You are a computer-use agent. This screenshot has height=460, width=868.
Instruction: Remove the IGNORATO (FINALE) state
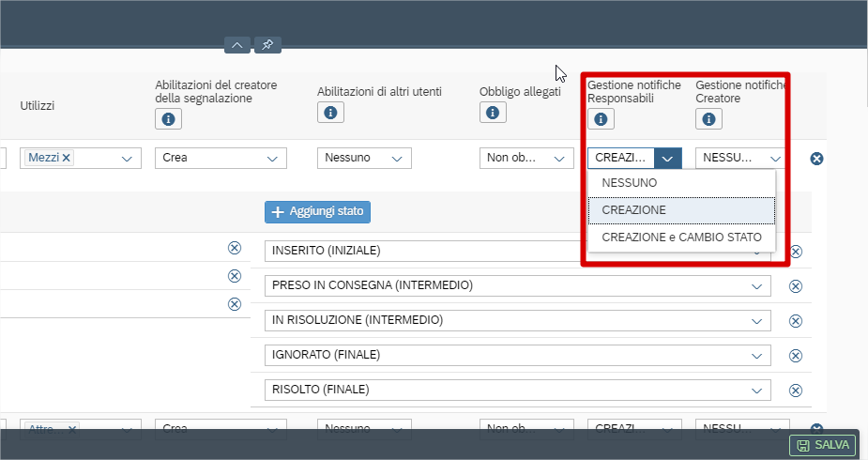tap(796, 356)
